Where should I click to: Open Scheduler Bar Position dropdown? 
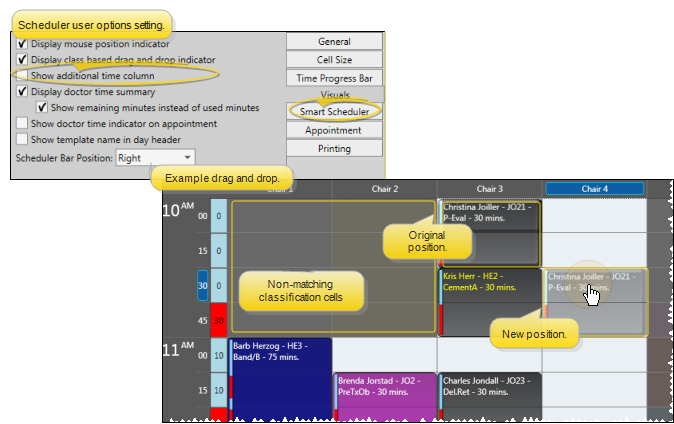155,158
